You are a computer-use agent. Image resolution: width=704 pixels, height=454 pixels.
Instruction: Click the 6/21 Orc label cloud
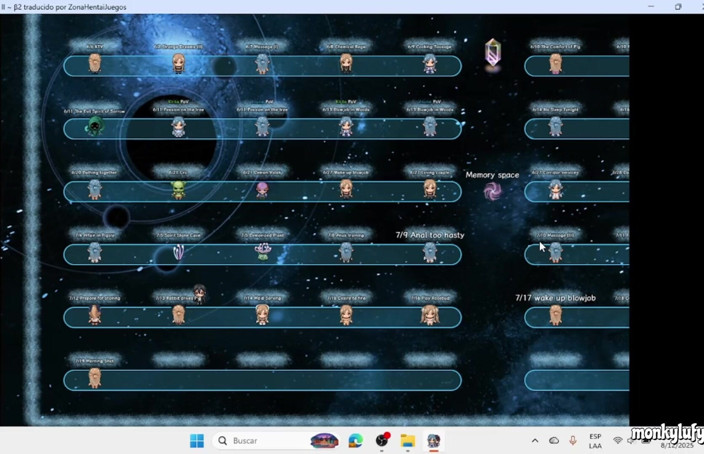tap(178, 172)
